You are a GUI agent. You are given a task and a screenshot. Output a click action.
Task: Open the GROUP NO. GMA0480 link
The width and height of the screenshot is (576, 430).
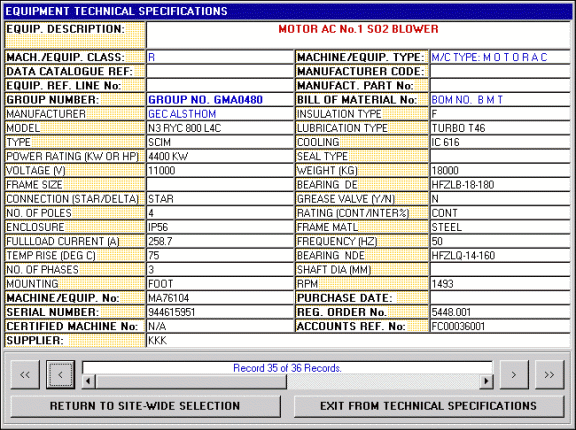pos(205,100)
